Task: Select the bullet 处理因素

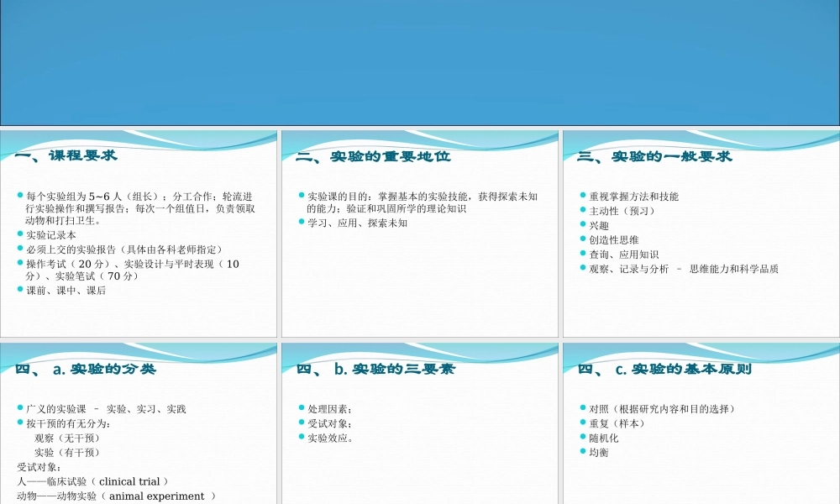Action: coord(332,409)
